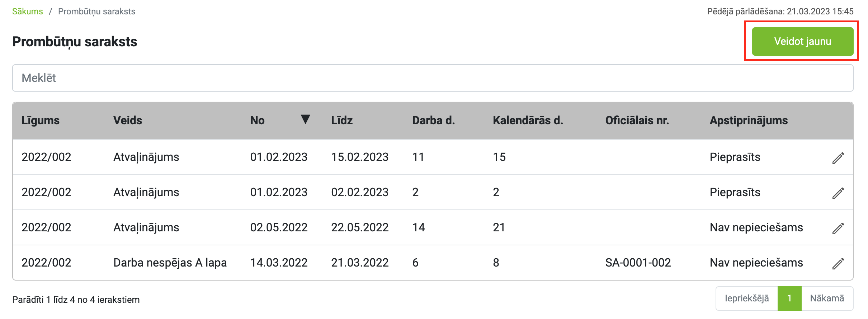Go to the Iepriekšējā page
868x319 pixels.
click(747, 299)
